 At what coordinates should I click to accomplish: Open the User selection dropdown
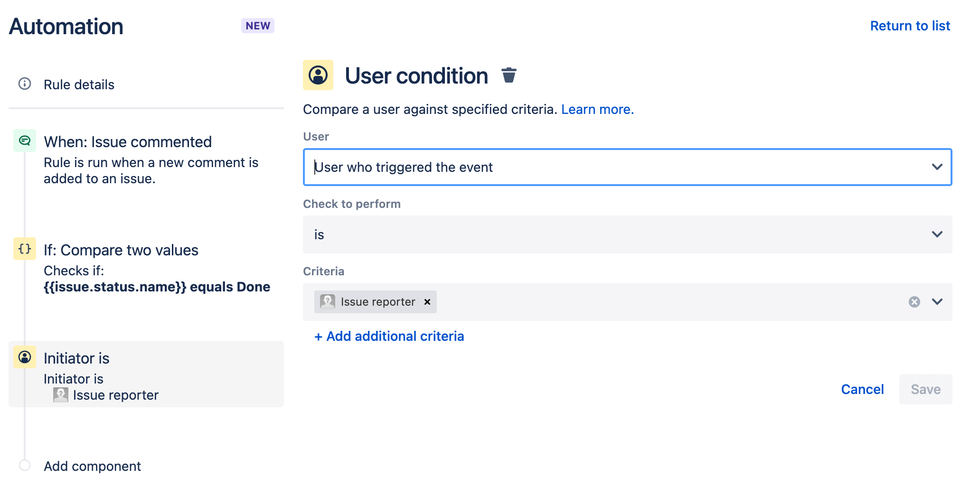click(936, 167)
